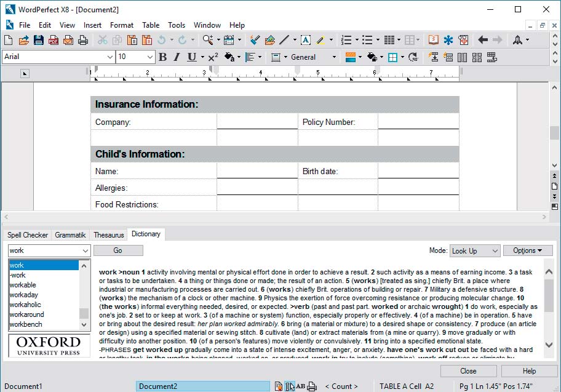Click the blue asterisk symbols icon

click(x=448, y=40)
